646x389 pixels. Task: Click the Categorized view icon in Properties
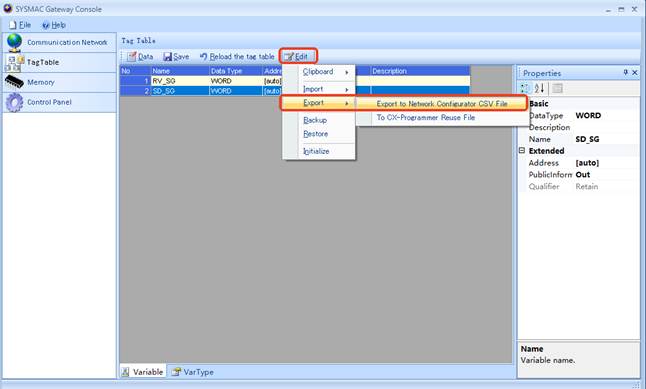tap(525, 88)
